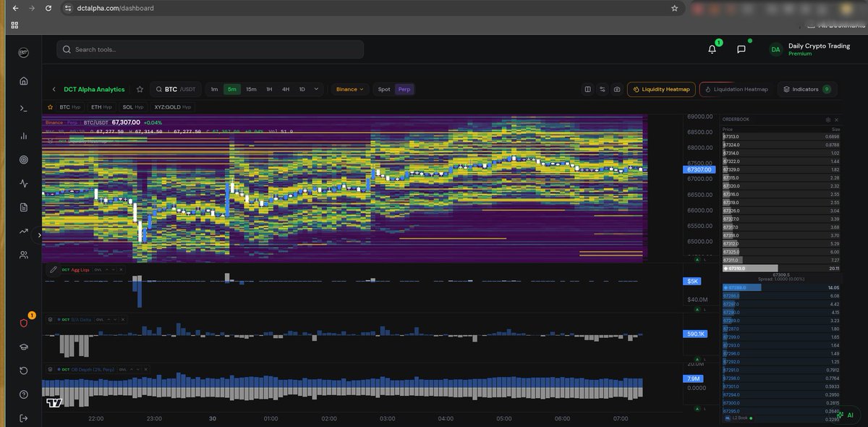Open the chart settings sliders icon

pos(602,89)
